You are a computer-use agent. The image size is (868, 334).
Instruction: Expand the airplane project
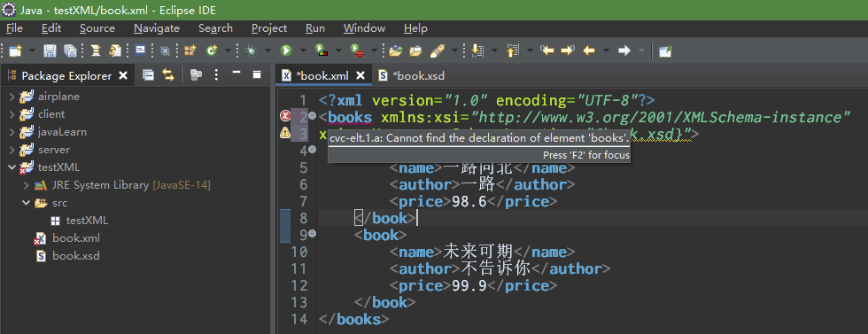[x=12, y=97]
